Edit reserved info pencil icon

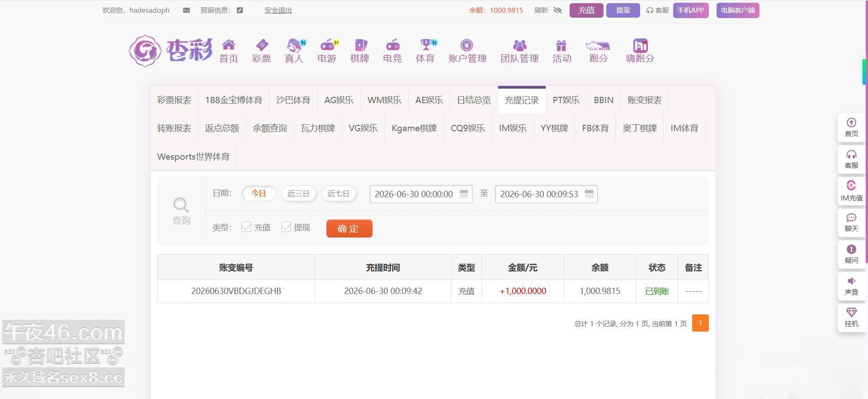[x=240, y=10]
